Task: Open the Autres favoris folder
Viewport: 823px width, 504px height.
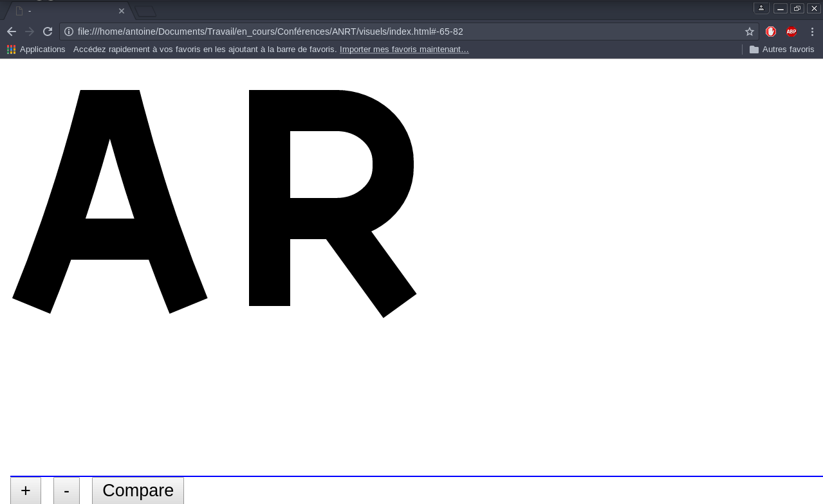Action: pyautogui.click(x=782, y=50)
